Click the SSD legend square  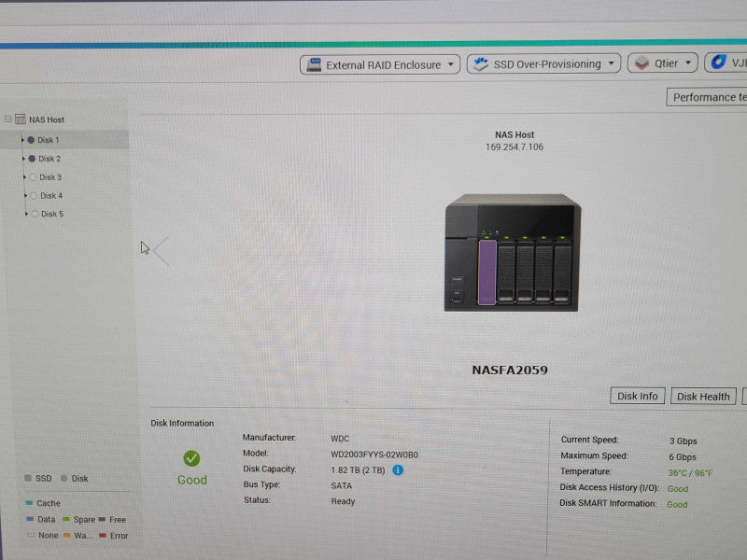point(28,478)
